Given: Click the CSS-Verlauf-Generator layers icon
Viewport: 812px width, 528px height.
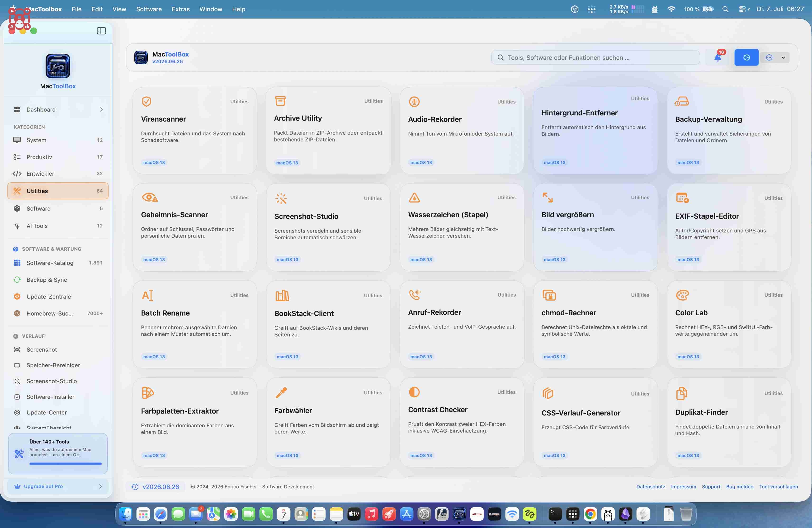Looking at the screenshot, I should coord(548,393).
